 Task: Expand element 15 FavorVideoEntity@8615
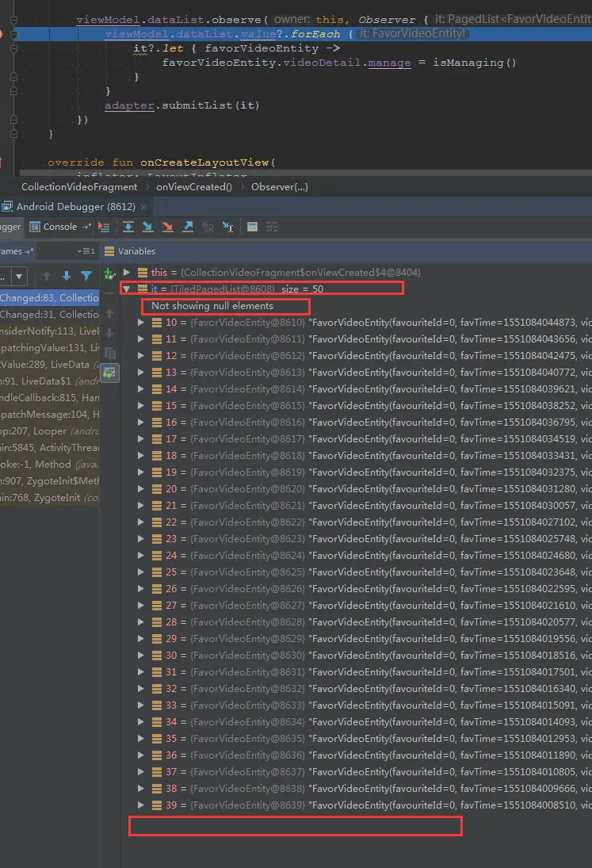(x=141, y=405)
